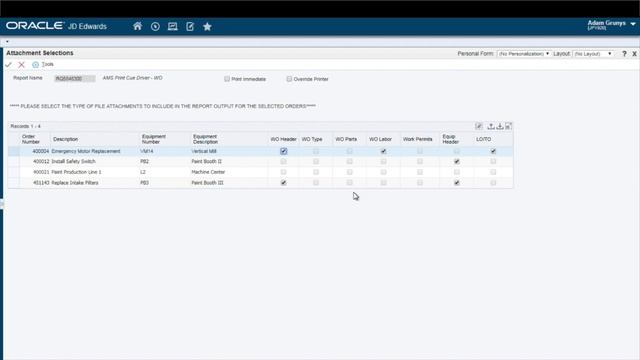Viewport: 640px width, 360px height.
Task: Open the Tools gear icon
Action: (36, 64)
